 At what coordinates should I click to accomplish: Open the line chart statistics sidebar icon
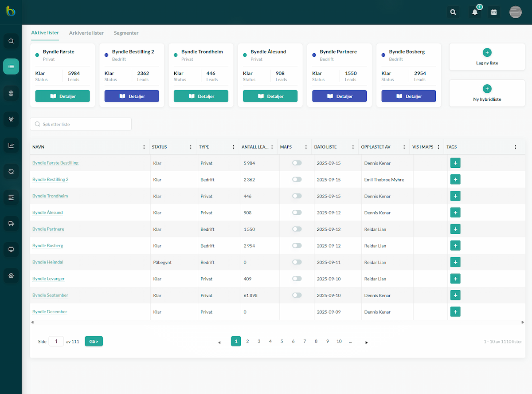(x=11, y=145)
